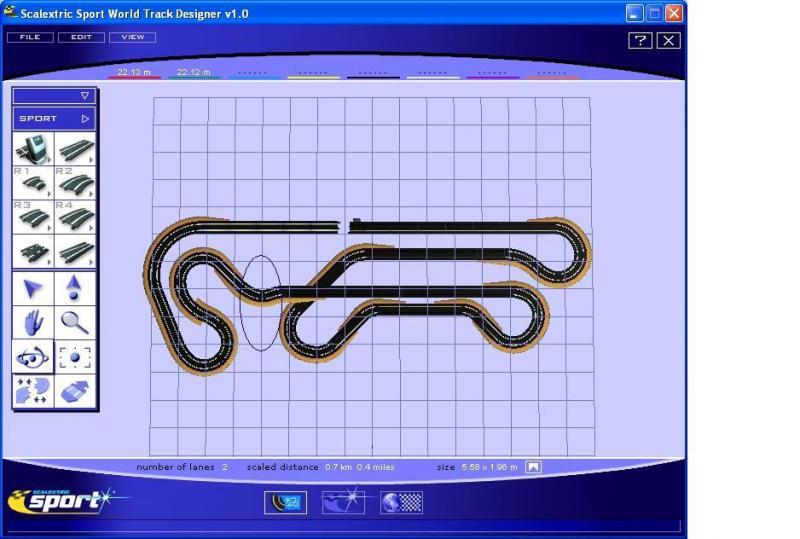Pick the R4 curve track piece
This screenshot has width=800, height=539.
75,218
